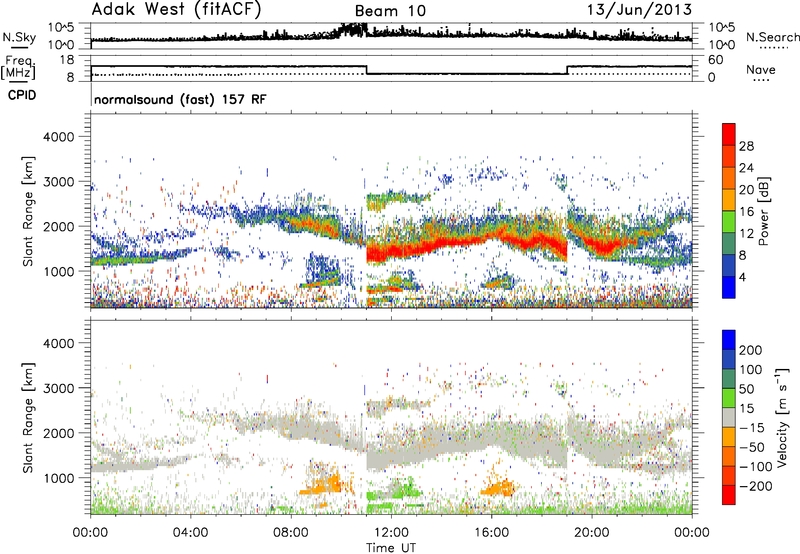This screenshot has width=800, height=554.
Task: Select the "Beam 10" heading
Action: pos(390,11)
